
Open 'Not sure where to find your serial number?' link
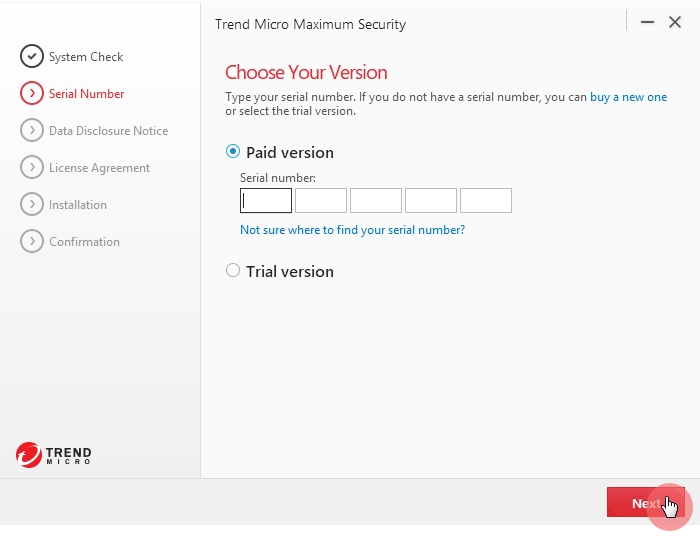point(353,230)
